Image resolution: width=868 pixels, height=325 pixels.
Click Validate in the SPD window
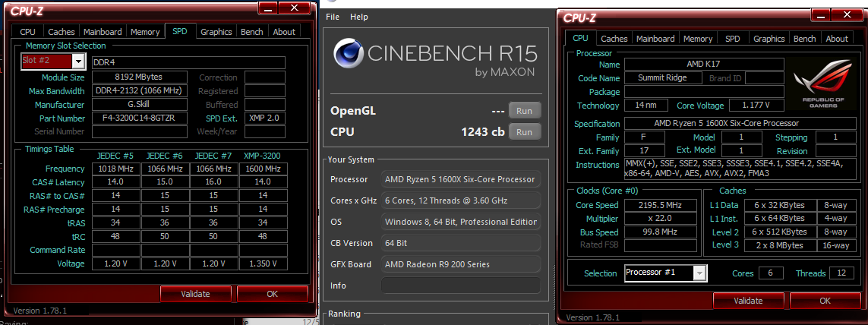(x=195, y=294)
